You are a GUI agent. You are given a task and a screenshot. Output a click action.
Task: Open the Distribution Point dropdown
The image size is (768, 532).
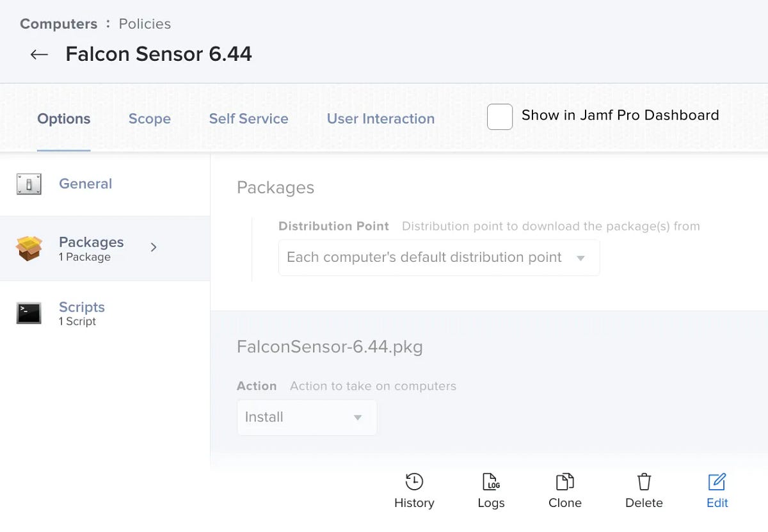[x=438, y=257]
